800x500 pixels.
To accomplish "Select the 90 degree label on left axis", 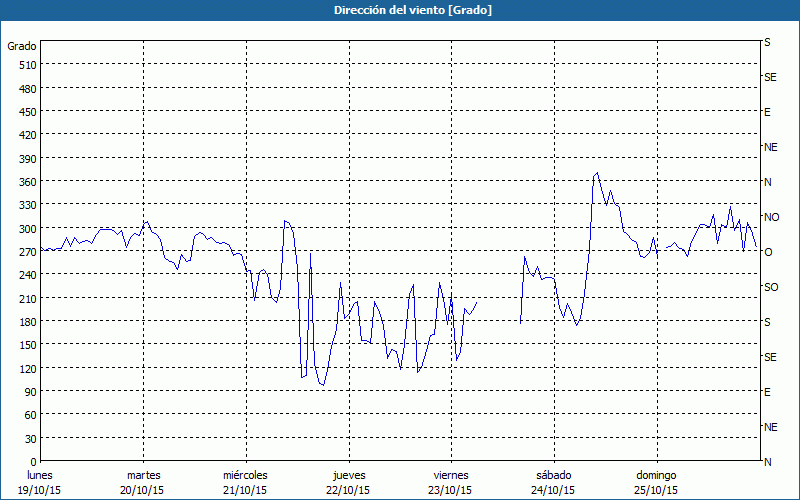I will point(29,391).
